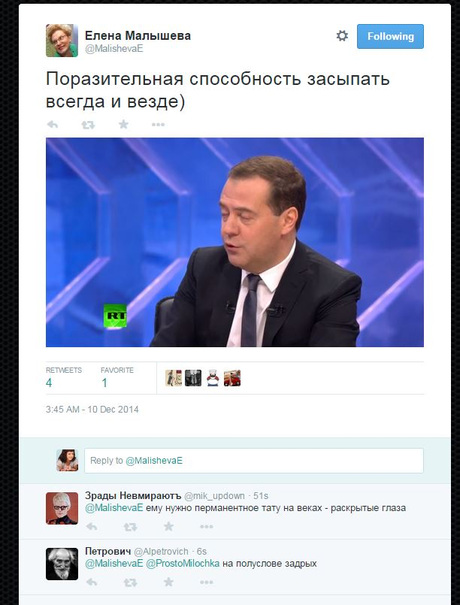Viewport: 460px width, 605px height.
Task: Click reply arrow on Петрович comment
Action: (91, 582)
